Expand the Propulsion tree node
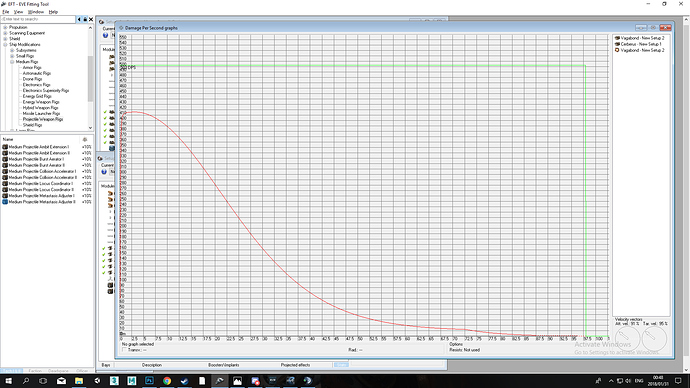Screen dimensions: 690x388 pyautogui.click(x=5, y=27)
